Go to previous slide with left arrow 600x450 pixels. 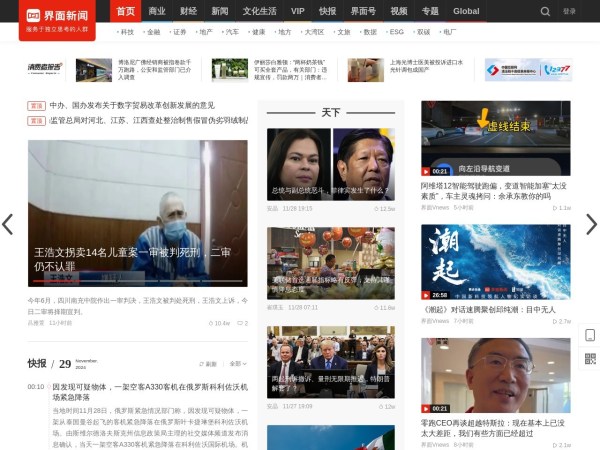8,224
